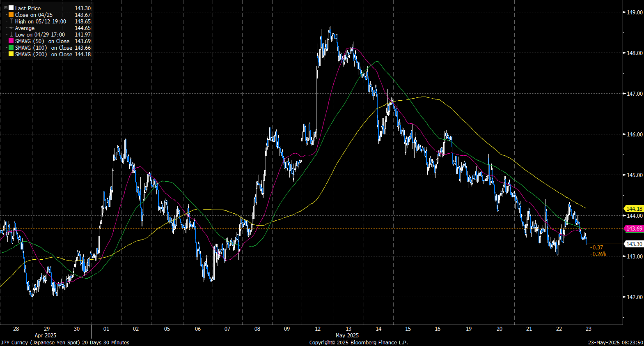Collapse the legend using the minus box
This screenshot has height=346, width=644.
(x=6, y=8)
